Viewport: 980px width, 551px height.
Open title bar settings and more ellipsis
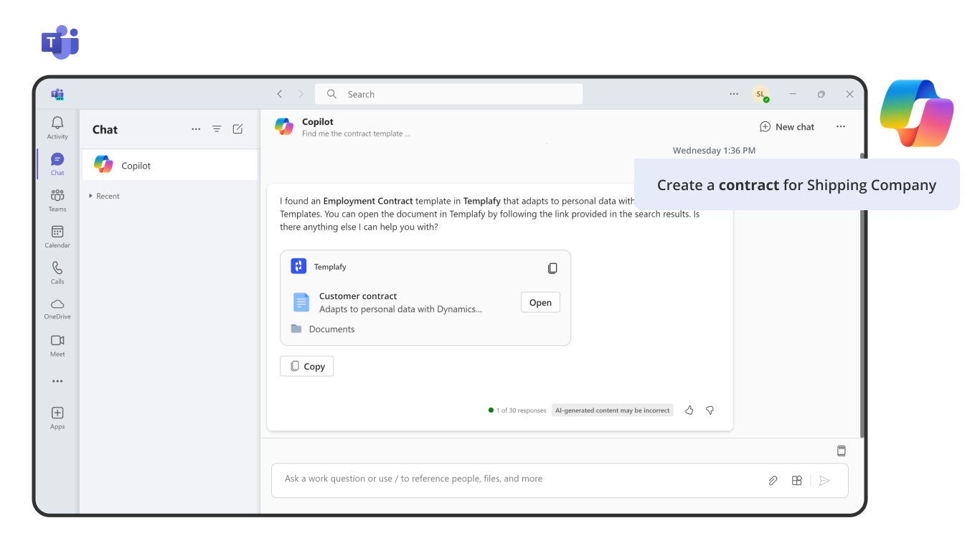point(734,94)
